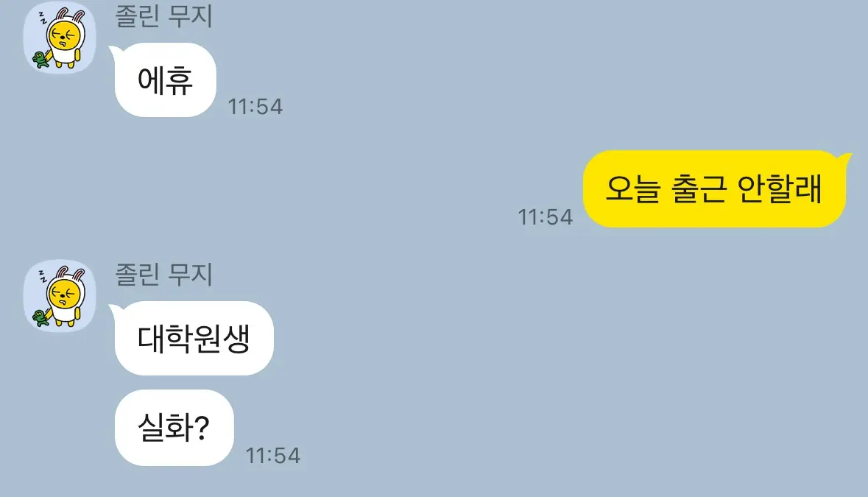Select the yellow 오늘 출근 안할래 bubble

[716, 188]
